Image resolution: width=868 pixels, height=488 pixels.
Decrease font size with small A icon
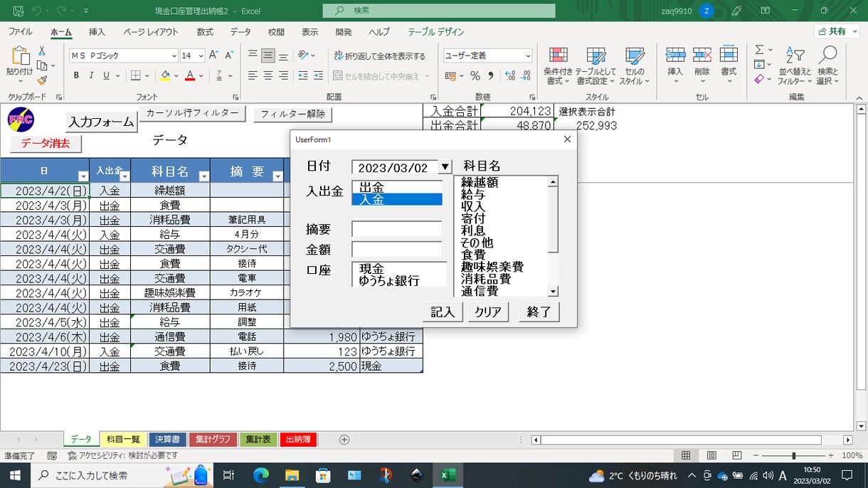229,55
